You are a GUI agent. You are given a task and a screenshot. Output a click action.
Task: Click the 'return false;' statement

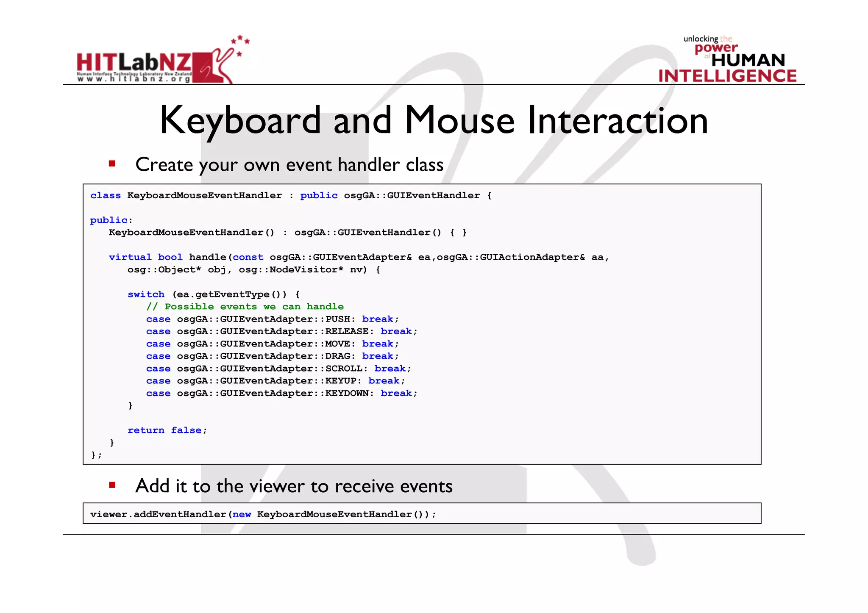(167, 430)
